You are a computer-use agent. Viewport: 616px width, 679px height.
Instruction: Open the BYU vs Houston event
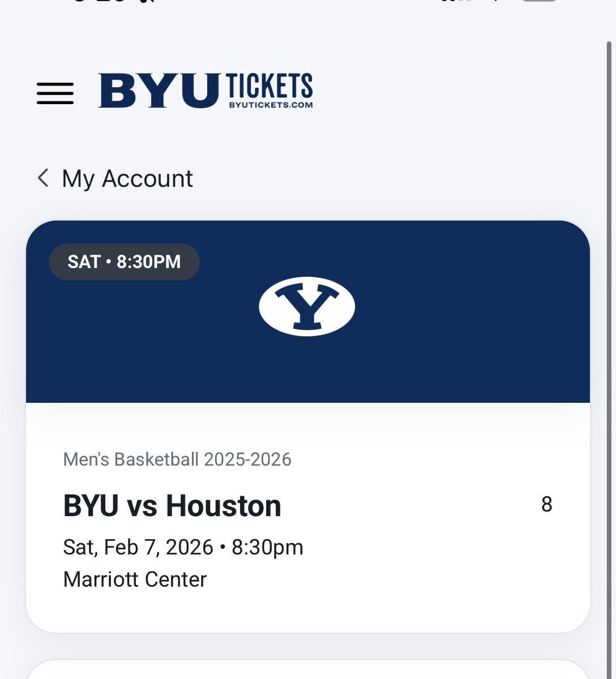coord(172,506)
